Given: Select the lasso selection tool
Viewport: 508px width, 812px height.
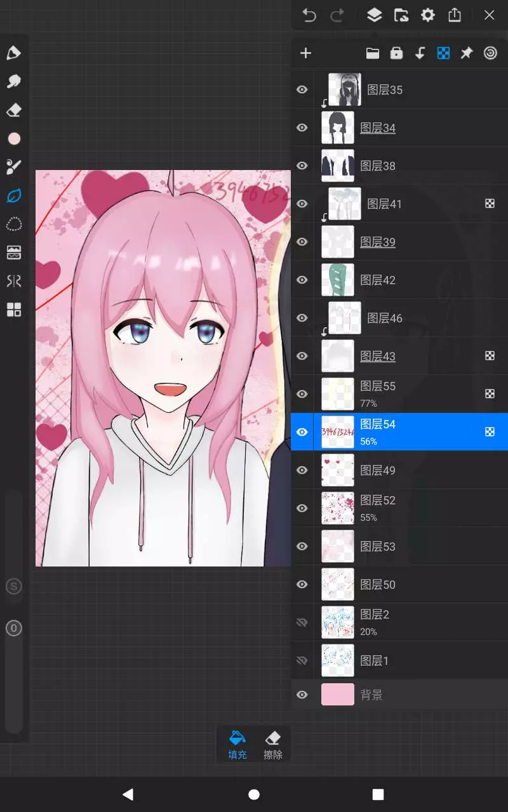Looking at the screenshot, I should pos(14,224).
